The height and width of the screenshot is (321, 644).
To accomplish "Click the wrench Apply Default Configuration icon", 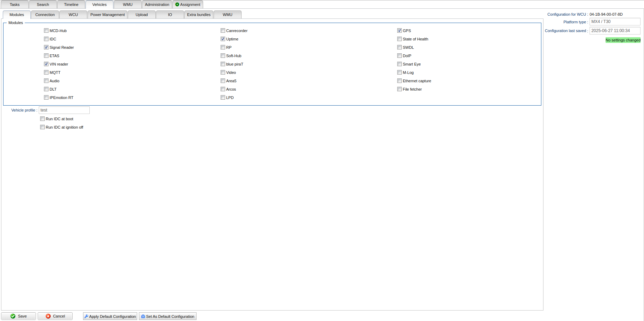I will 86,316.
